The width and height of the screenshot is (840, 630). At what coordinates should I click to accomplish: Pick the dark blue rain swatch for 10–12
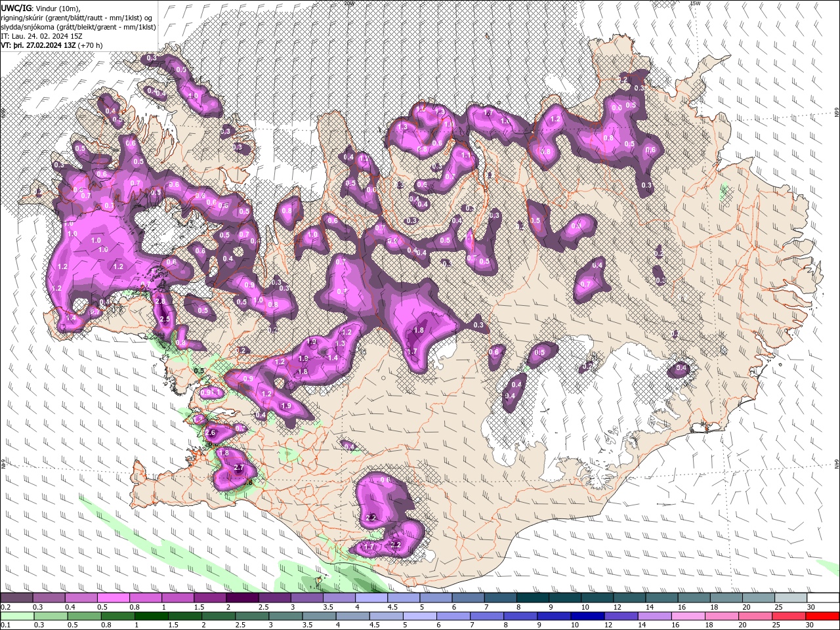(588, 616)
